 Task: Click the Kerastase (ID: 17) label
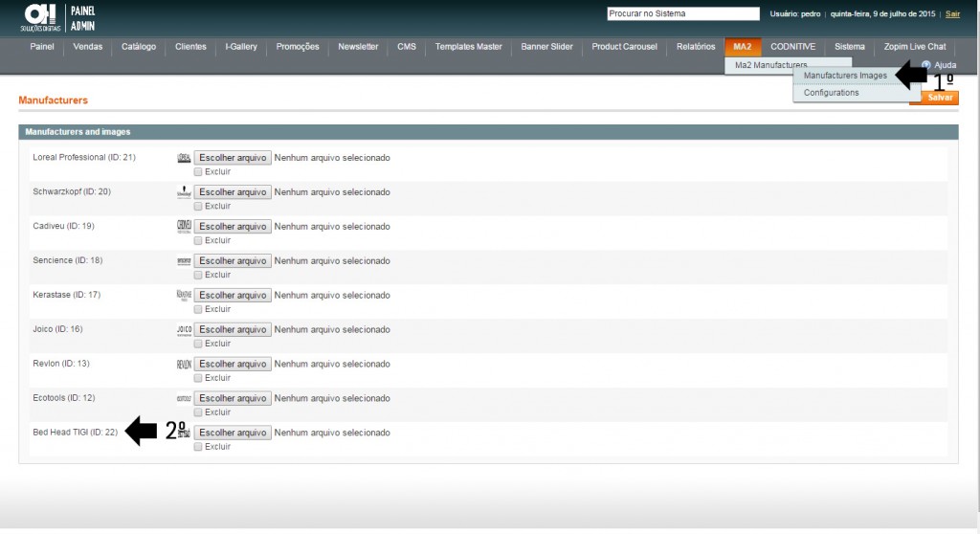(66, 295)
